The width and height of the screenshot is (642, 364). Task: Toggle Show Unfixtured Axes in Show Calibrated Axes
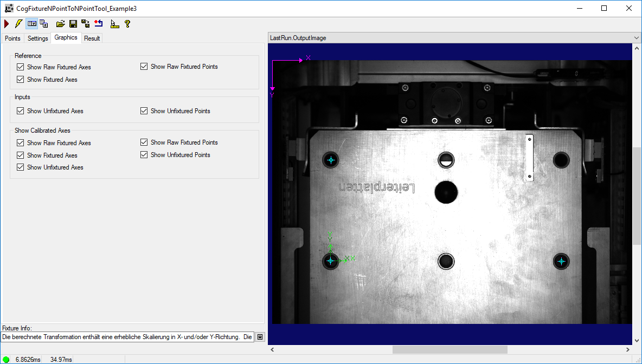(21, 167)
